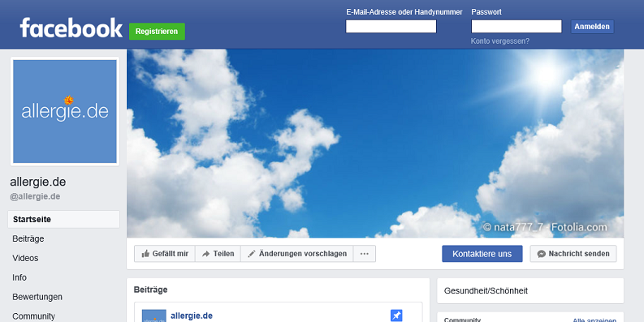Click the Anmelden login button
The width and height of the screenshot is (644, 322).
592,27
